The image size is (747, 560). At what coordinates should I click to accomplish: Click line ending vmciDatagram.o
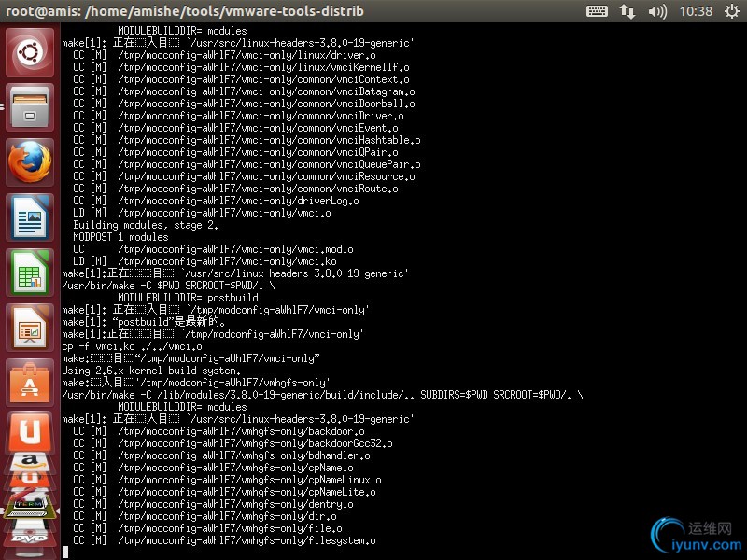pyautogui.click(x=244, y=91)
